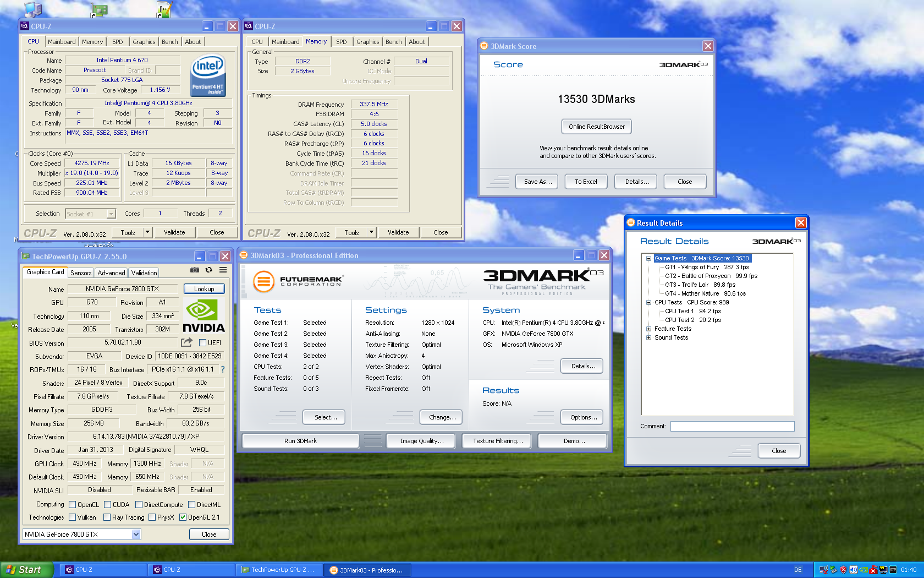Switch to the Advanced tab in GPU-Z
The image size is (924, 578).
pyautogui.click(x=112, y=272)
